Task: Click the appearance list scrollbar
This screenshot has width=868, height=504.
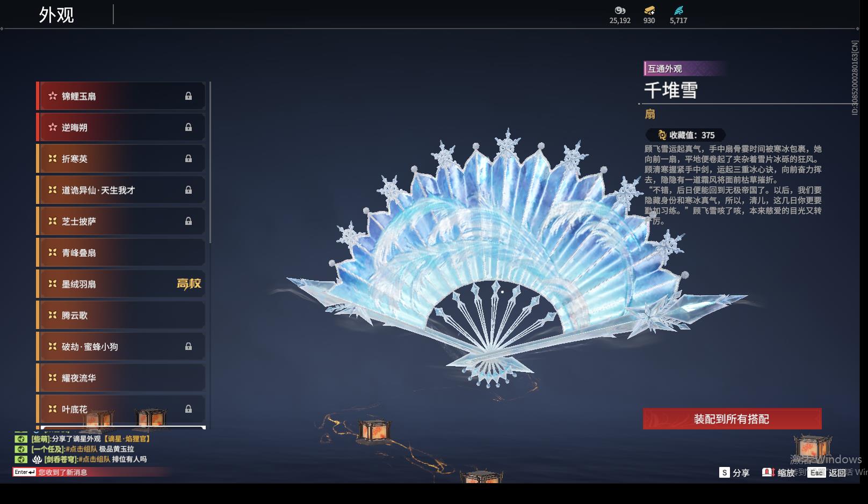Action: click(x=209, y=162)
